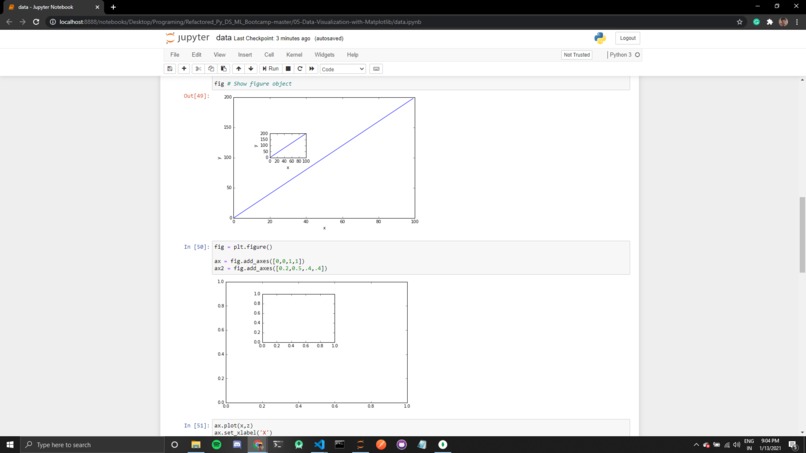Open volume control in system tray
Screen dimensions: 806x453
(737, 445)
